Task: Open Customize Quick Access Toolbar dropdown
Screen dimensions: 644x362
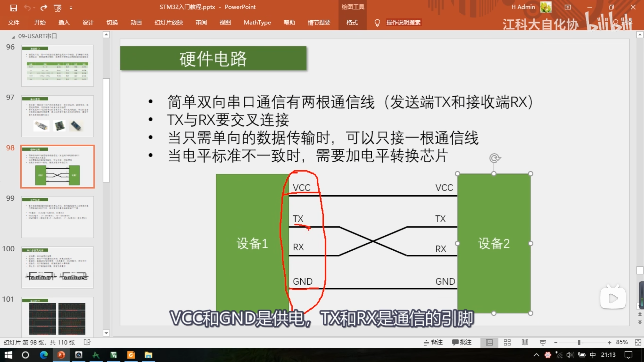Action: pos(71,8)
